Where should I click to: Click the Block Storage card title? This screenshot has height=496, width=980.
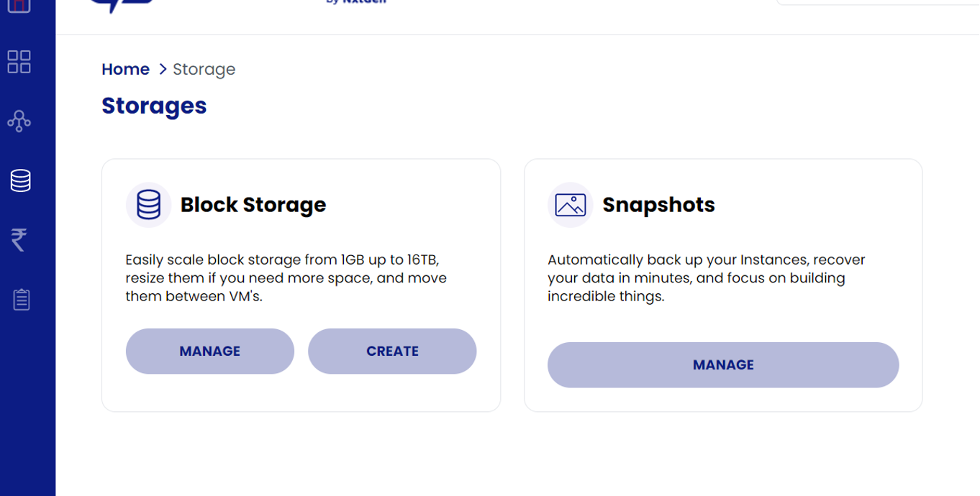point(253,205)
